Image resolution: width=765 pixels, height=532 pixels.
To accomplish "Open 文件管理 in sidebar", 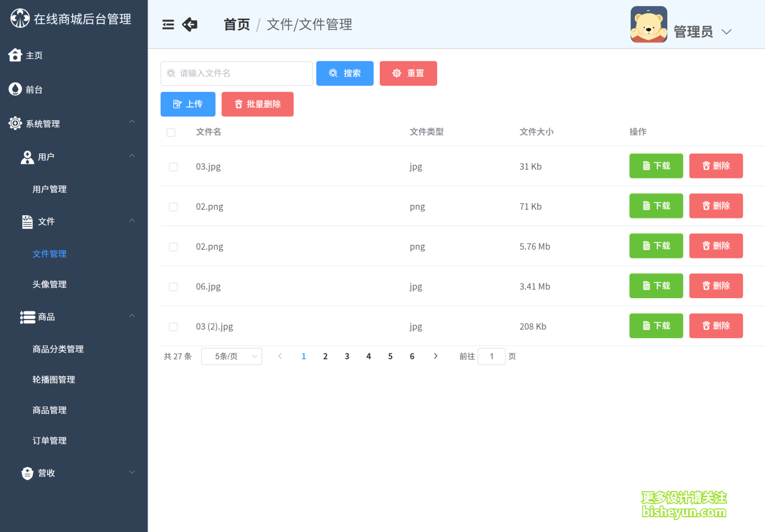I will pos(50,253).
